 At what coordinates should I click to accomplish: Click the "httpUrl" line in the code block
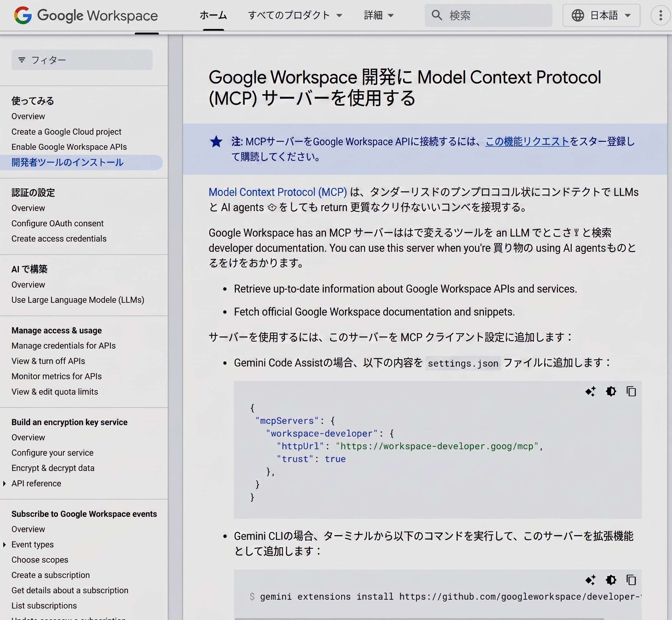[x=410, y=446]
